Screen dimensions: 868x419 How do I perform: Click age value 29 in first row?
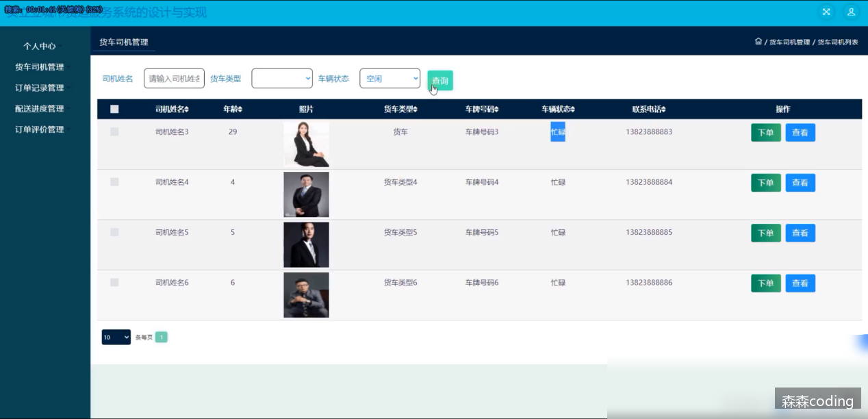pyautogui.click(x=233, y=131)
